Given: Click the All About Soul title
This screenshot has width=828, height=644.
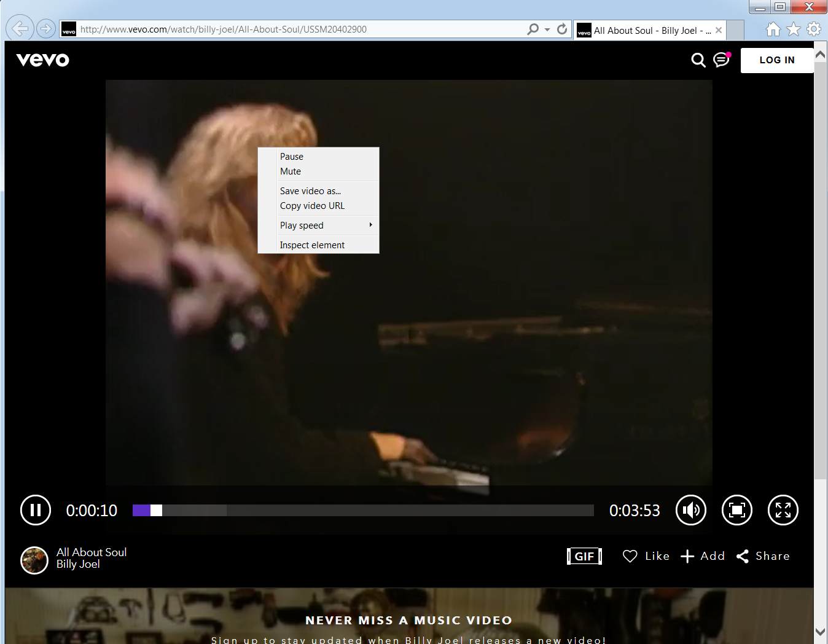Looking at the screenshot, I should pos(92,552).
